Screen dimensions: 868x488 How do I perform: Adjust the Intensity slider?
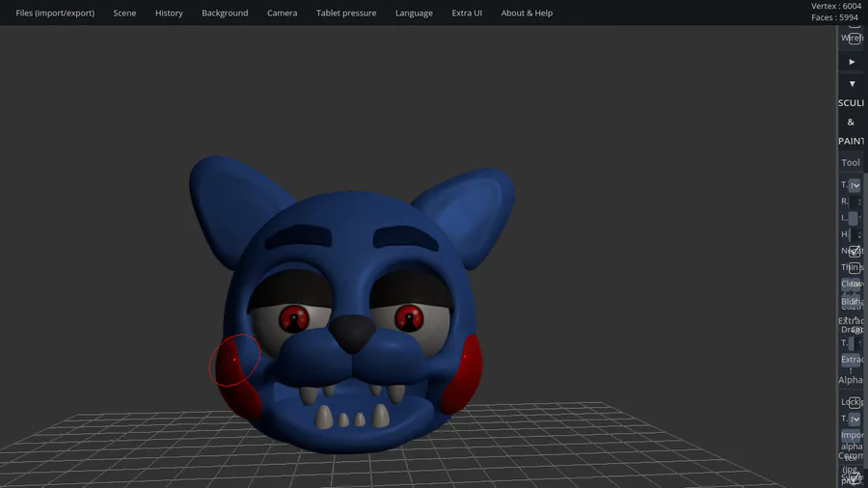[854, 218]
